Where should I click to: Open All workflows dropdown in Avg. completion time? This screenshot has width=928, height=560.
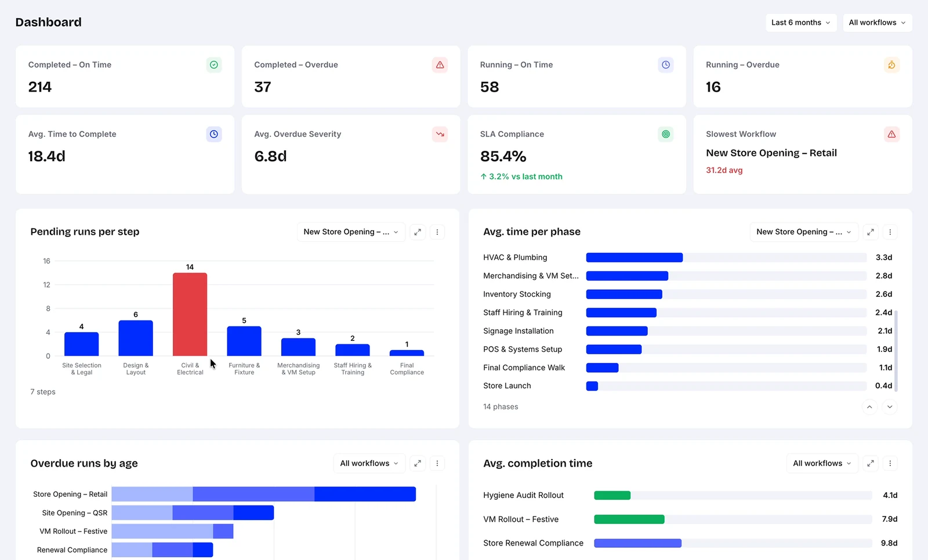coord(822,463)
